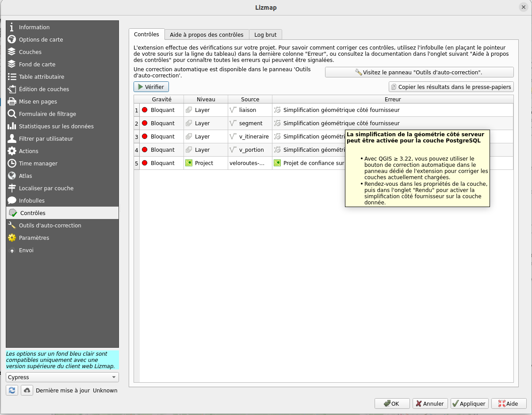The image size is (532, 415).
Task: Click Bloquant cell in row v_portion
Action: 162,150
